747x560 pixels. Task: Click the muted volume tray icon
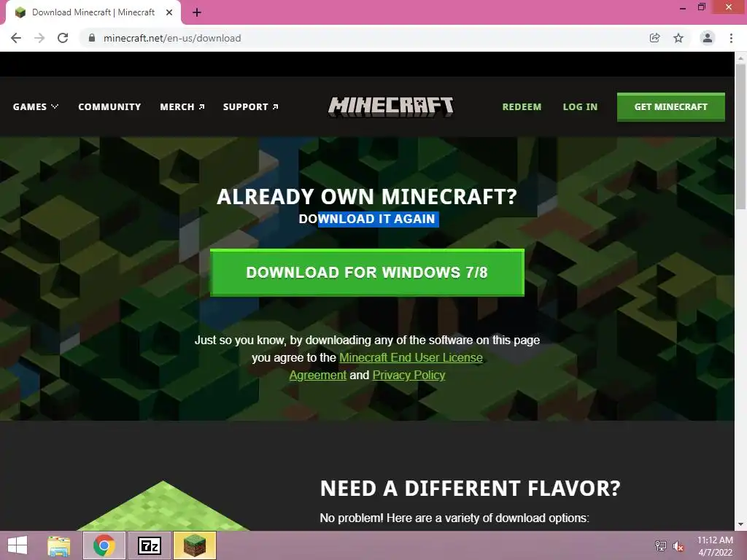[678, 546]
